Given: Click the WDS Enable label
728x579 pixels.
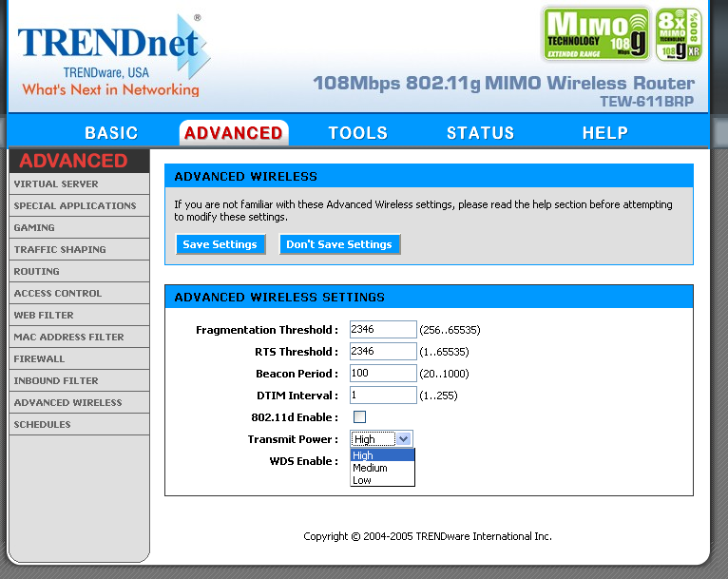Looking at the screenshot, I should click(303, 461).
